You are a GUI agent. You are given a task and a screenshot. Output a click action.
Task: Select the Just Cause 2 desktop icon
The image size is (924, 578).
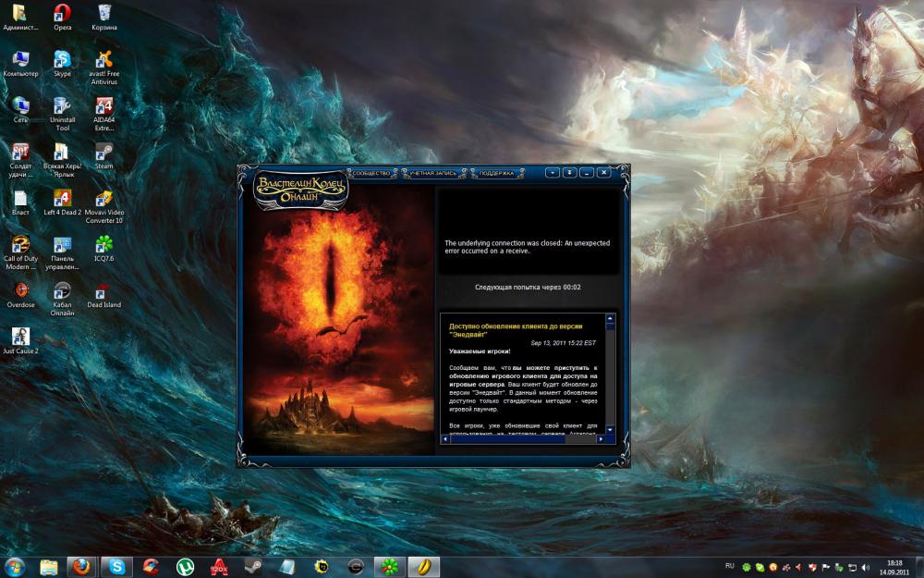click(20, 341)
